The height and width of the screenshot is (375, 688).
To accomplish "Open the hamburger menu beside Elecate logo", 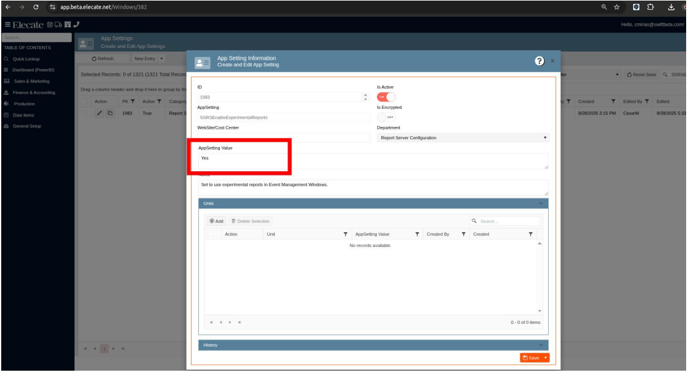I will click(7, 25).
